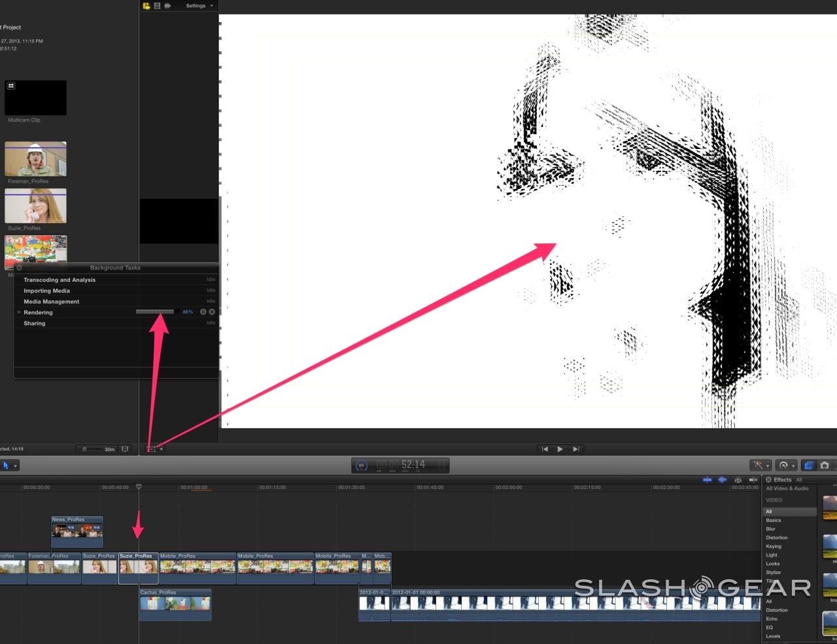The height and width of the screenshot is (644, 837).
Task: Click the filmstrip icon in top toolbar
Action: [x=157, y=6]
